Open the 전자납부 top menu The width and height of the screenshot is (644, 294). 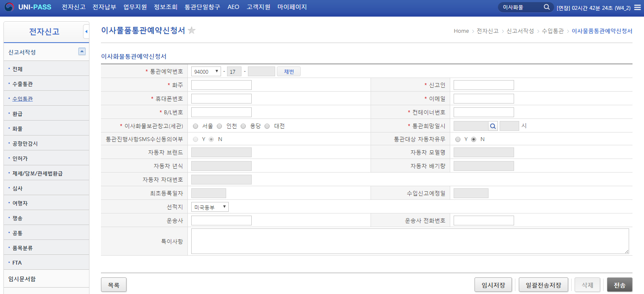tap(104, 7)
